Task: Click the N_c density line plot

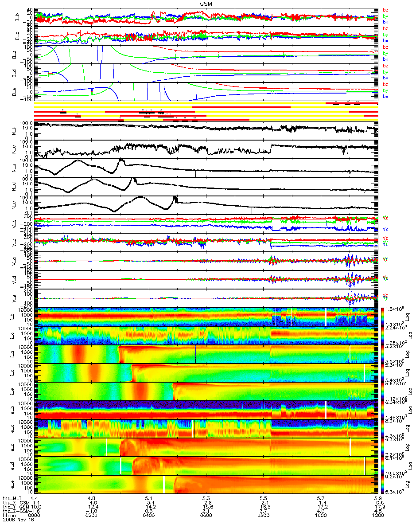Action: click(206, 149)
